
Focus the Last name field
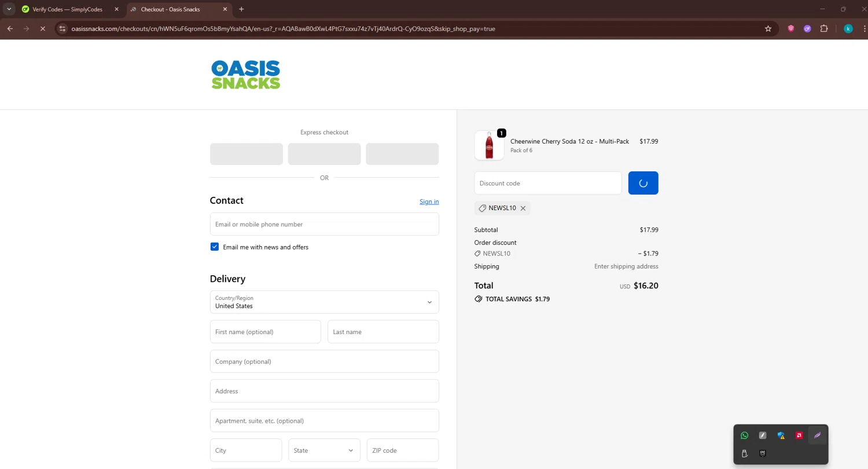click(x=384, y=332)
